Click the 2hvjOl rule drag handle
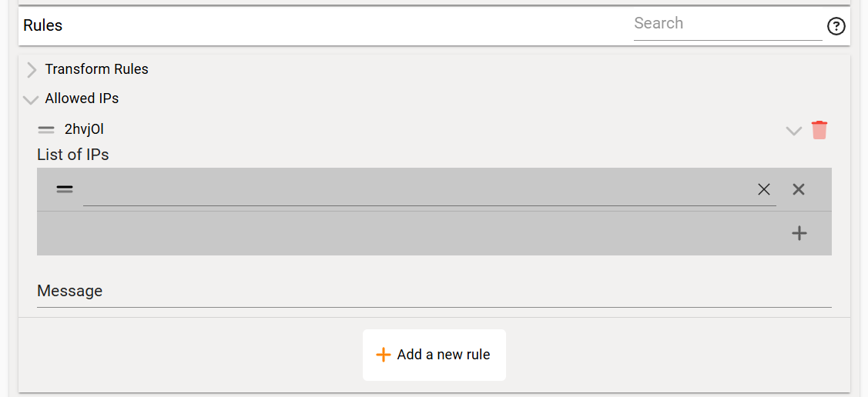The width and height of the screenshot is (868, 397). (46, 129)
